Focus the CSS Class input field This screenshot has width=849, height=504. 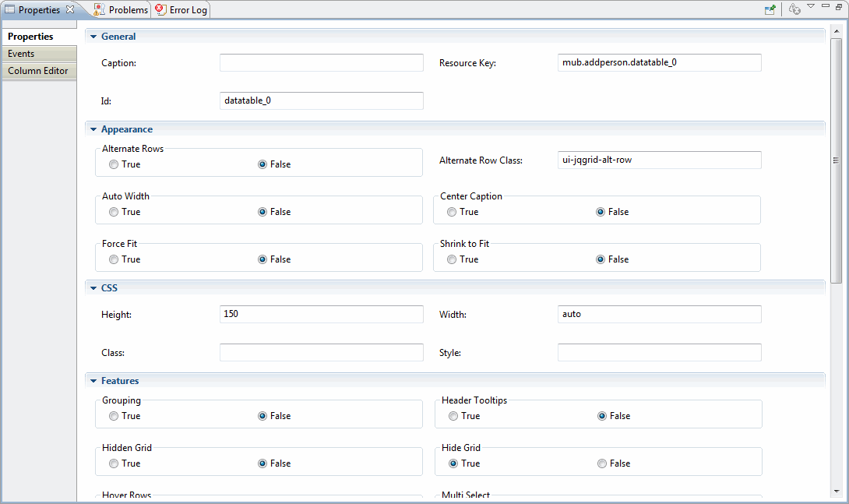pyautogui.click(x=322, y=352)
